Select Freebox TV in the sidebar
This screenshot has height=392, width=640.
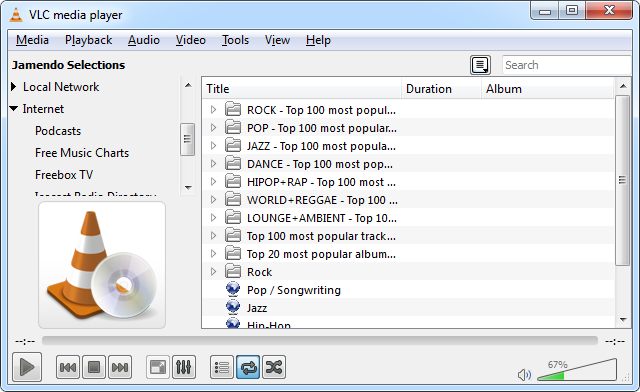(x=64, y=175)
